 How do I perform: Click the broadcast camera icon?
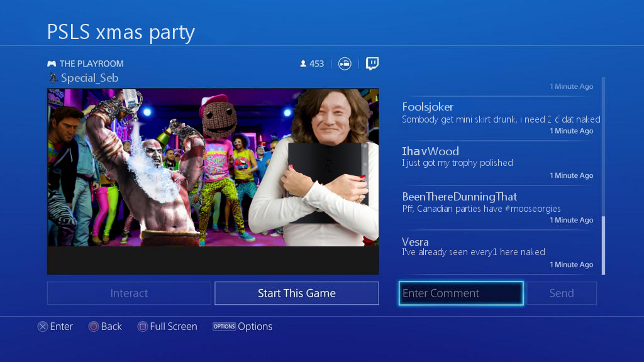[345, 63]
